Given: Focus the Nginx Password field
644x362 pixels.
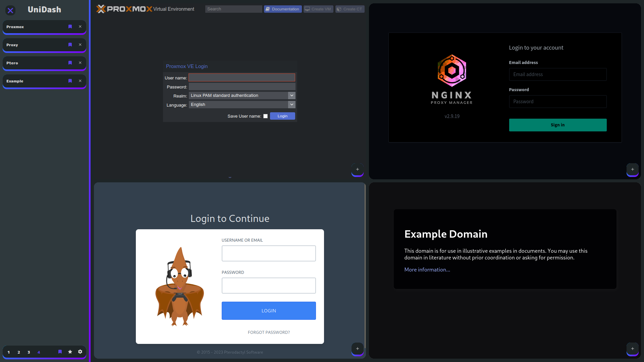Looking at the screenshot, I should pyautogui.click(x=558, y=102).
